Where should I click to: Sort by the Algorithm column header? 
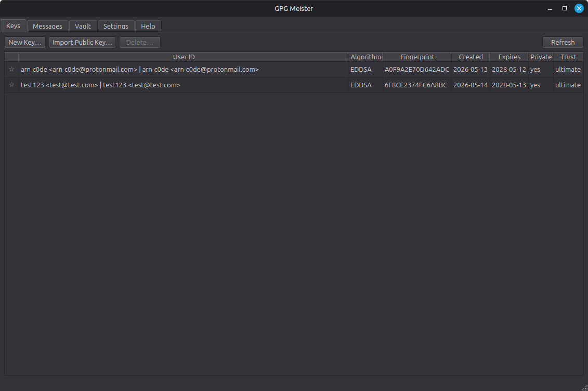pyautogui.click(x=365, y=57)
